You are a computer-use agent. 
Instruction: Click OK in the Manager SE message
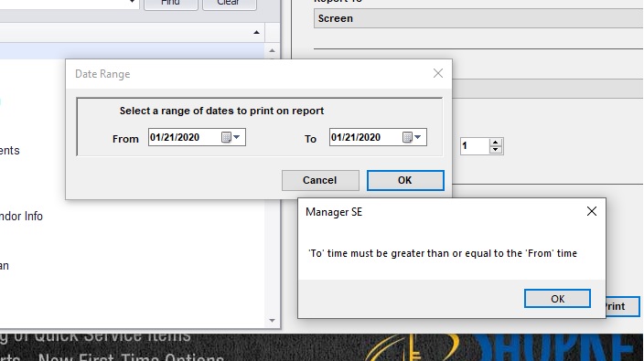[557, 299]
